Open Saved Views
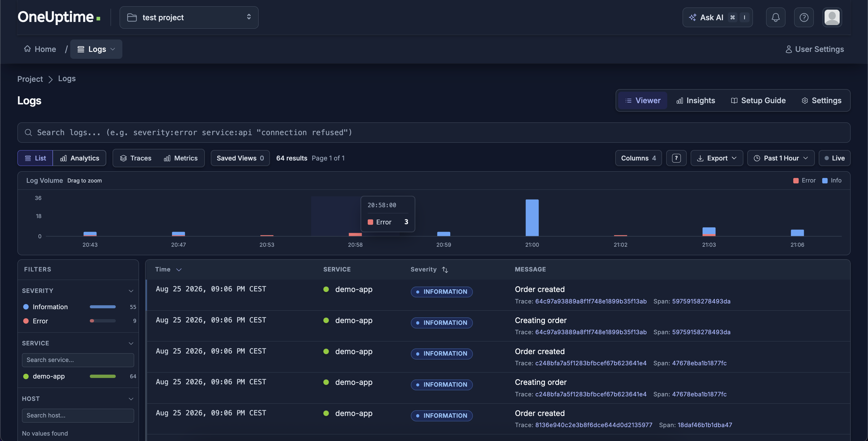 240,158
